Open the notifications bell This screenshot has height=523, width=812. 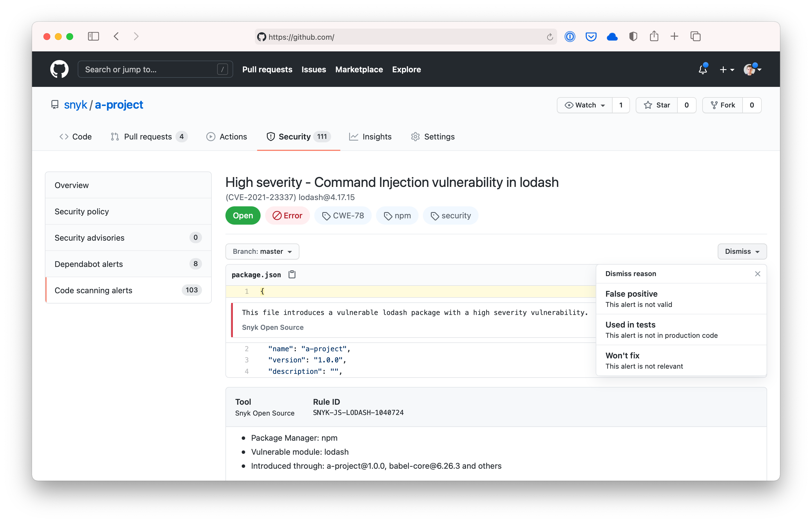pos(702,69)
